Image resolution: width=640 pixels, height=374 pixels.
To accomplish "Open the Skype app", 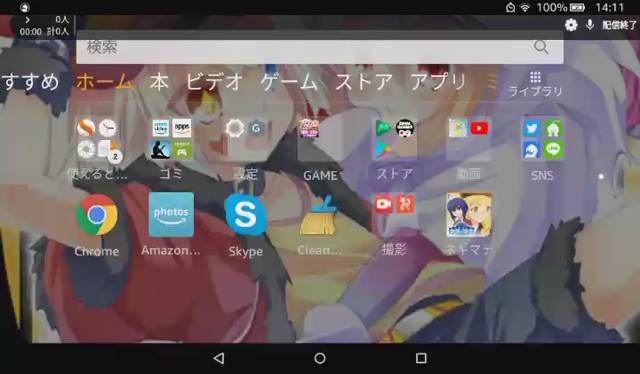I will point(246,215).
